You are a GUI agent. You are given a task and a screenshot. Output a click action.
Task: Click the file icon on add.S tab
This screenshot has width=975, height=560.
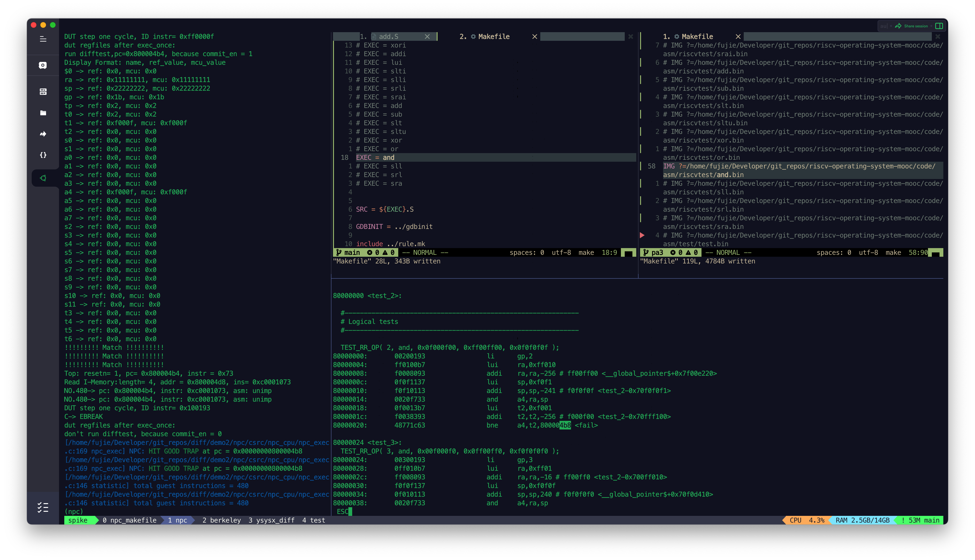pyautogui.click(x=373, y=36)
